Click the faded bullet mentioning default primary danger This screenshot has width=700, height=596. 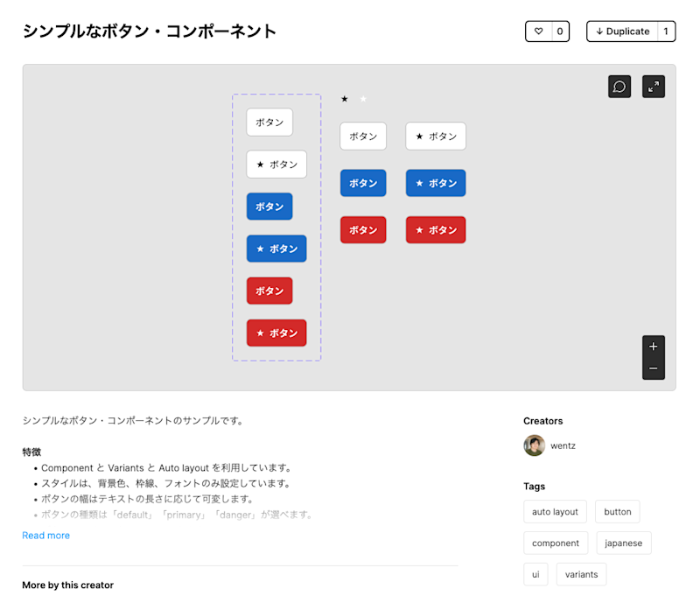[177, 515]
